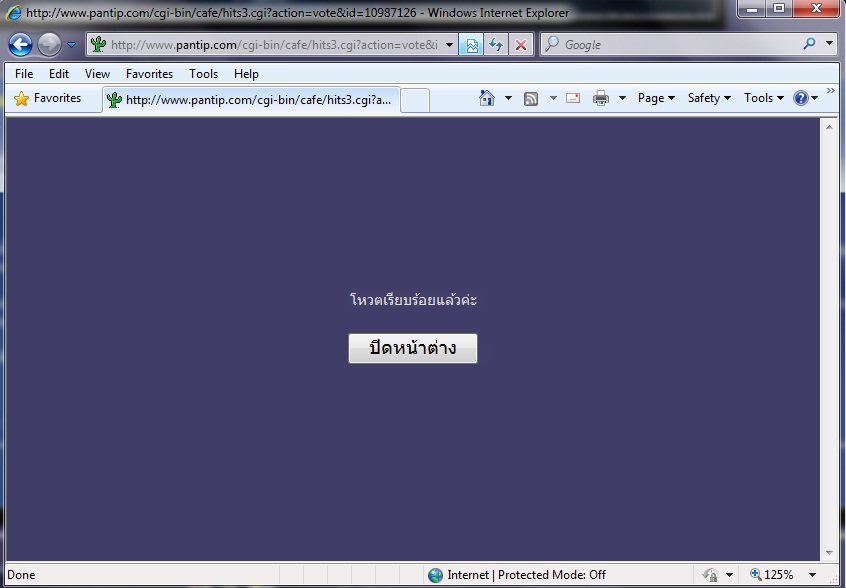Click the privacy report status bar icon
The height and width of the screenshot is (588, 846).
click(x=711, y=575)
